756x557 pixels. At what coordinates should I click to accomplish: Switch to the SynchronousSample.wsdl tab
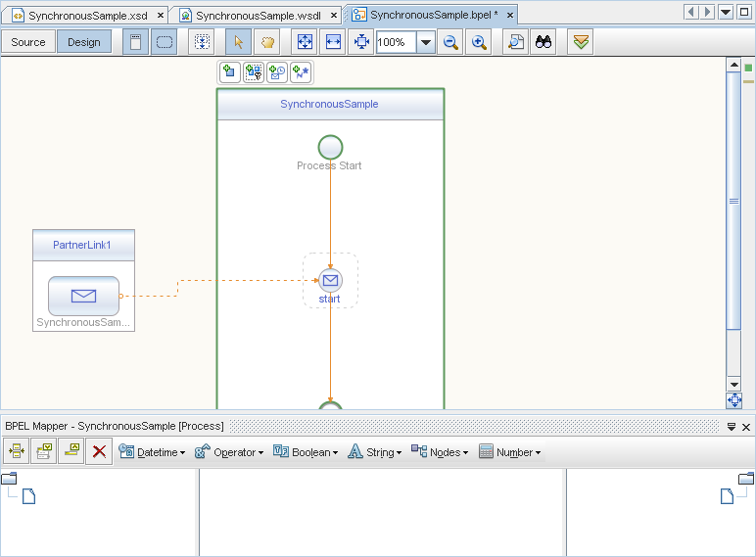tap(257, 15)
